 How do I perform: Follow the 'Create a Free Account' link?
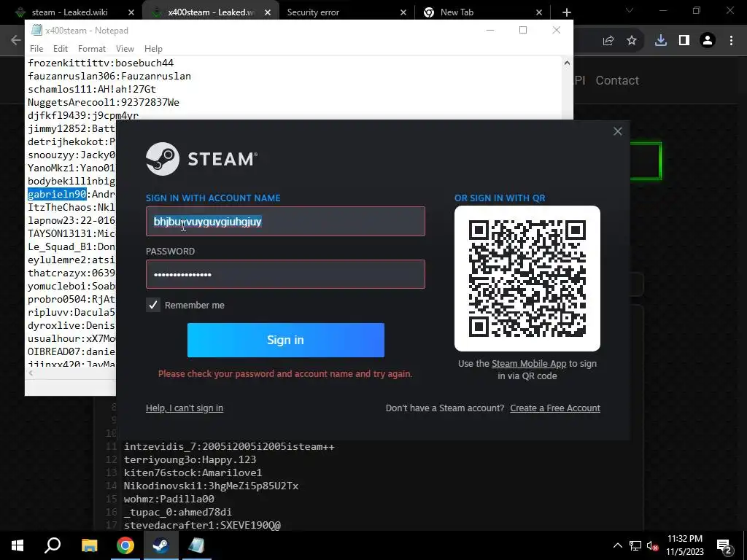coord(555,408)
